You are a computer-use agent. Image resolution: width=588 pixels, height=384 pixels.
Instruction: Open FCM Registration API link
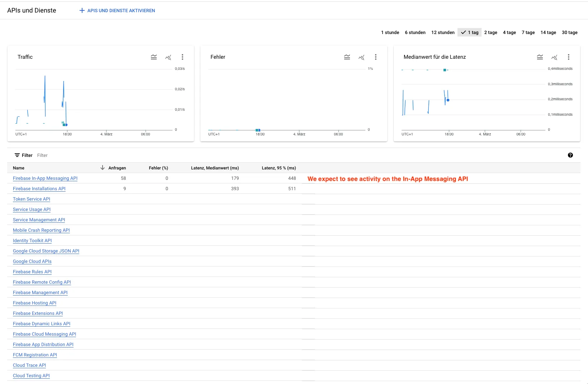click(x=35, y=355)
